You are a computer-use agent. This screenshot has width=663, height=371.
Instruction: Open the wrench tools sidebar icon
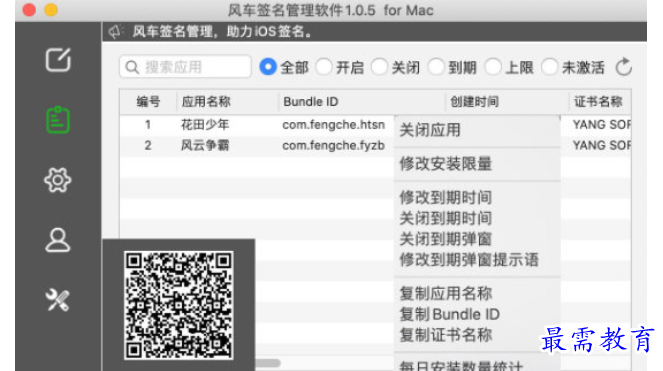pos(58,300)
